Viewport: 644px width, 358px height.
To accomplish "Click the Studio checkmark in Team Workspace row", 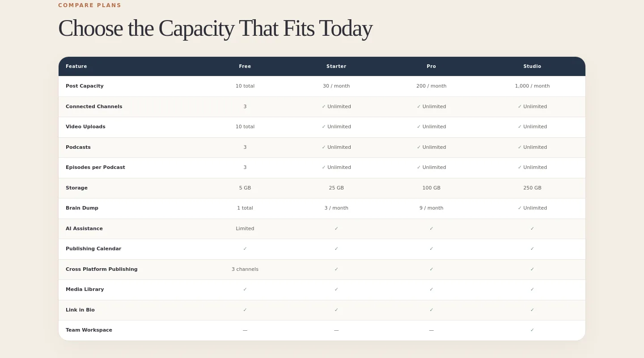I will tap(532, 330).
